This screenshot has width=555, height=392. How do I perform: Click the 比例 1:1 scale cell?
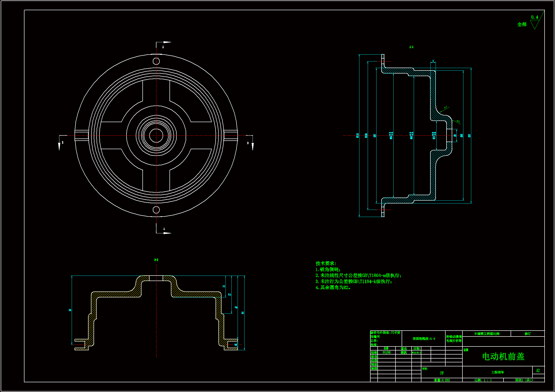click(x=483, y=380)
